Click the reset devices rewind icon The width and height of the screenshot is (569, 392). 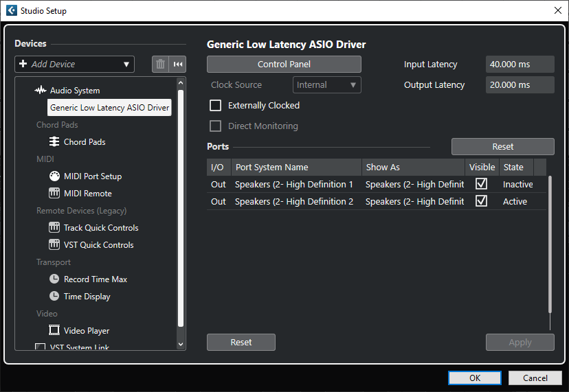click(x=177, y=64)
